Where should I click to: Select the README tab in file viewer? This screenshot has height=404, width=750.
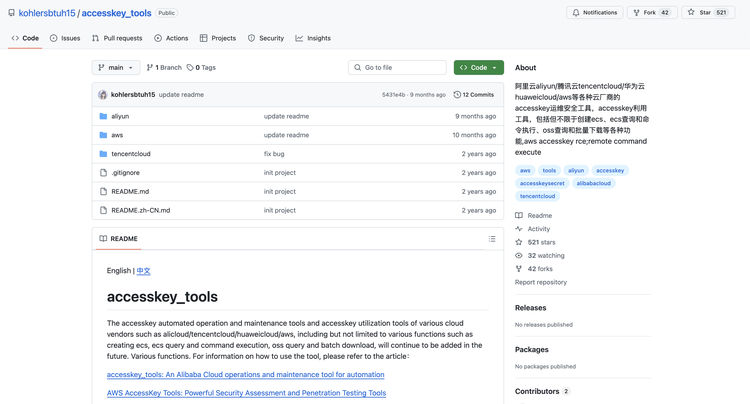coord(118,239)
